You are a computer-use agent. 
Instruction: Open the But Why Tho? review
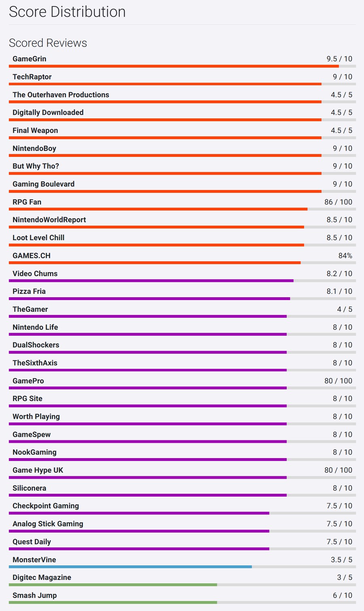36,166
